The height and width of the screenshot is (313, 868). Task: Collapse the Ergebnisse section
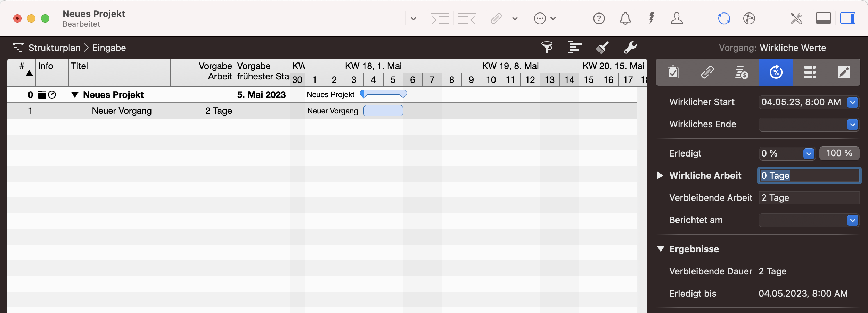[661, 249]
